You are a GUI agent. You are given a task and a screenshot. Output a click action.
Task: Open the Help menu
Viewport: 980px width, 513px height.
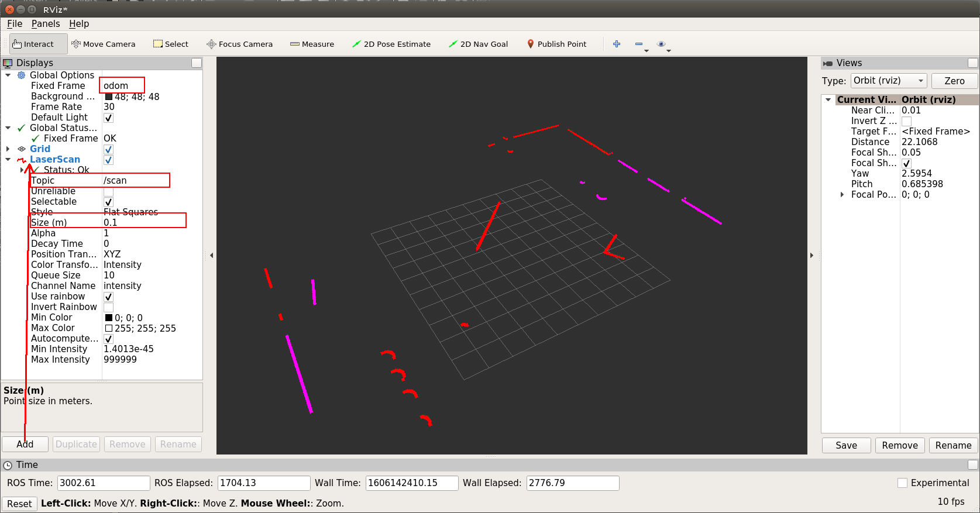click(x=79, y=23)
